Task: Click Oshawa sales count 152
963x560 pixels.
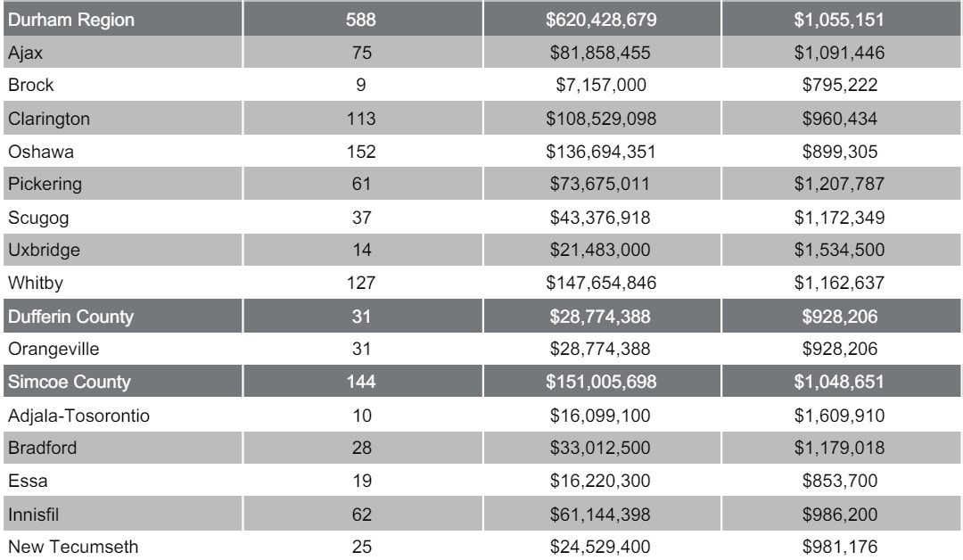Action: (360, 152)
